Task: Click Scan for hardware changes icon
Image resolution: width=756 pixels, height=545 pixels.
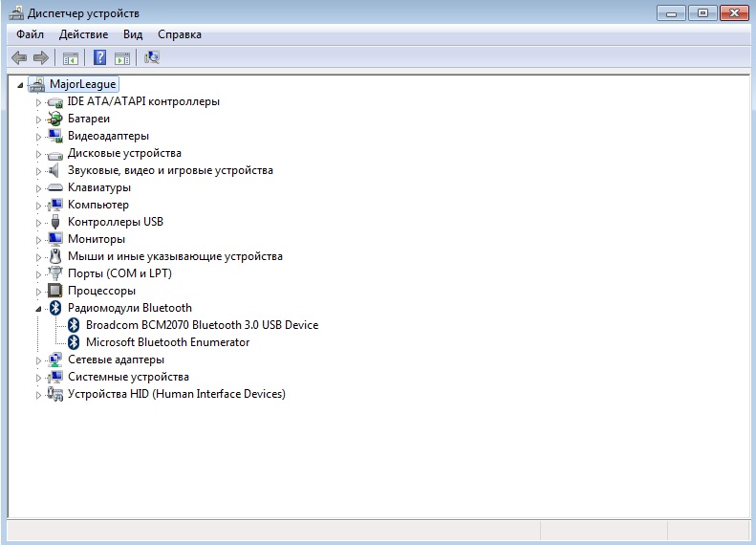Action: pyautogui.click(x=152, y=58)
